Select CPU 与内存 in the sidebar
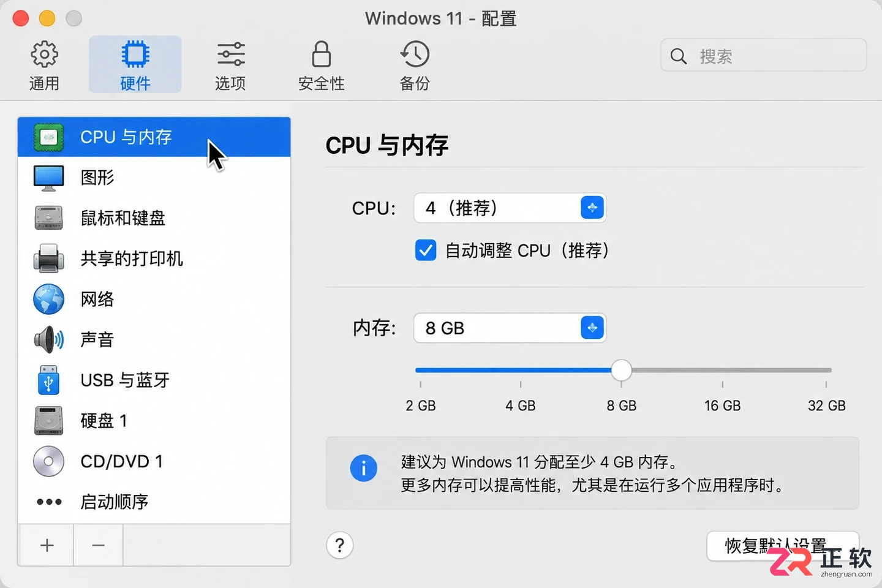 [x=154, y=137]
